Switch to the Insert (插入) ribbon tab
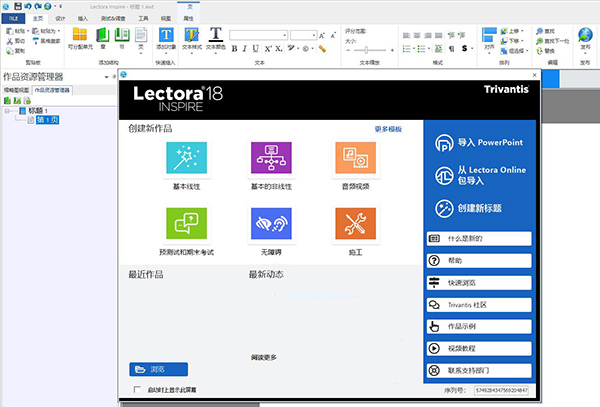The image size is (600, 407). pos(83,18)
